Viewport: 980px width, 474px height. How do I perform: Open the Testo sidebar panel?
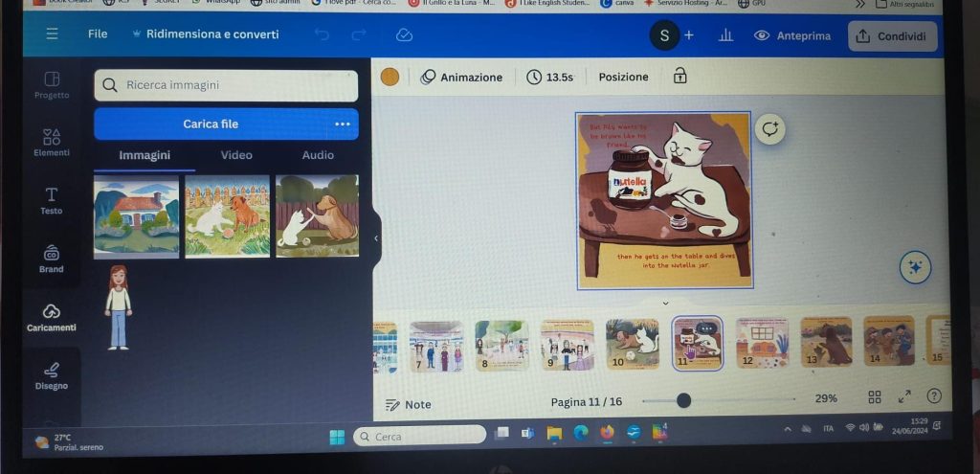(52, 201)
